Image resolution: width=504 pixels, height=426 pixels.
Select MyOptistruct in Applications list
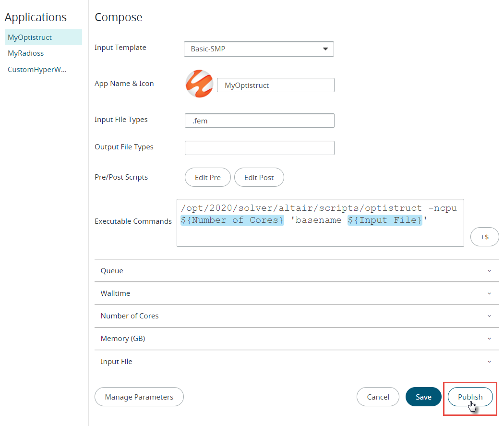[43, 37]
